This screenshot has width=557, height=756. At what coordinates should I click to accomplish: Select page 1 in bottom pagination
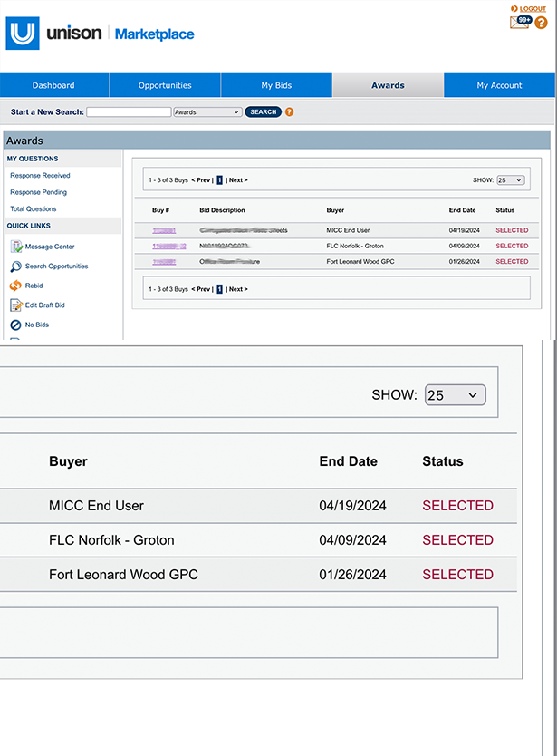219,289
